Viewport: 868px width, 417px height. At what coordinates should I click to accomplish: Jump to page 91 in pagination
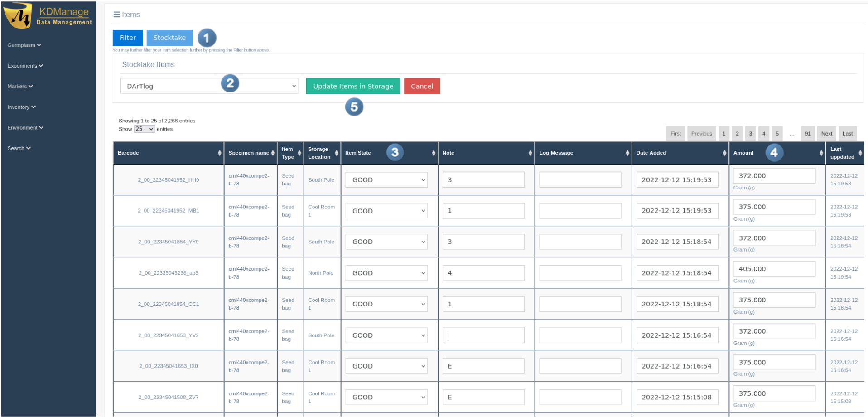[807, 134]
